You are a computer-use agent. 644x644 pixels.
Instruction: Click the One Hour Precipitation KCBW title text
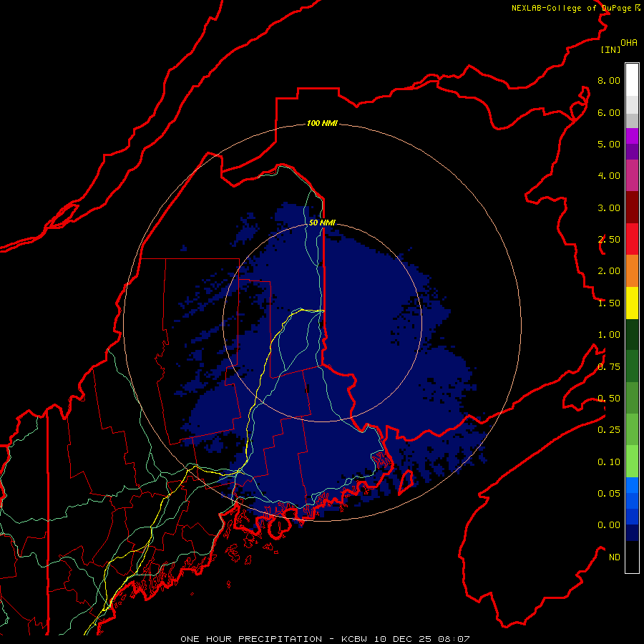(x=325, y=639)
